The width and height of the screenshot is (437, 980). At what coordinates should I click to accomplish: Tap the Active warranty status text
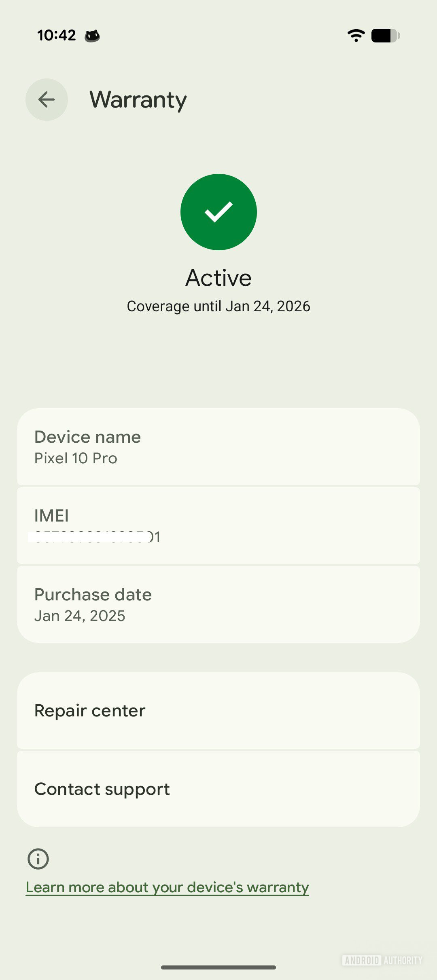click(218, 278)
